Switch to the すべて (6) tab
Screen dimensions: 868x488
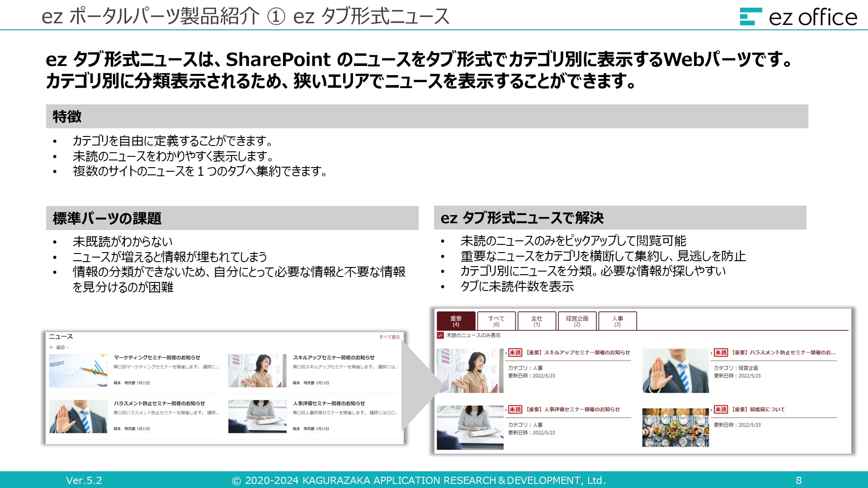[496, 321]
